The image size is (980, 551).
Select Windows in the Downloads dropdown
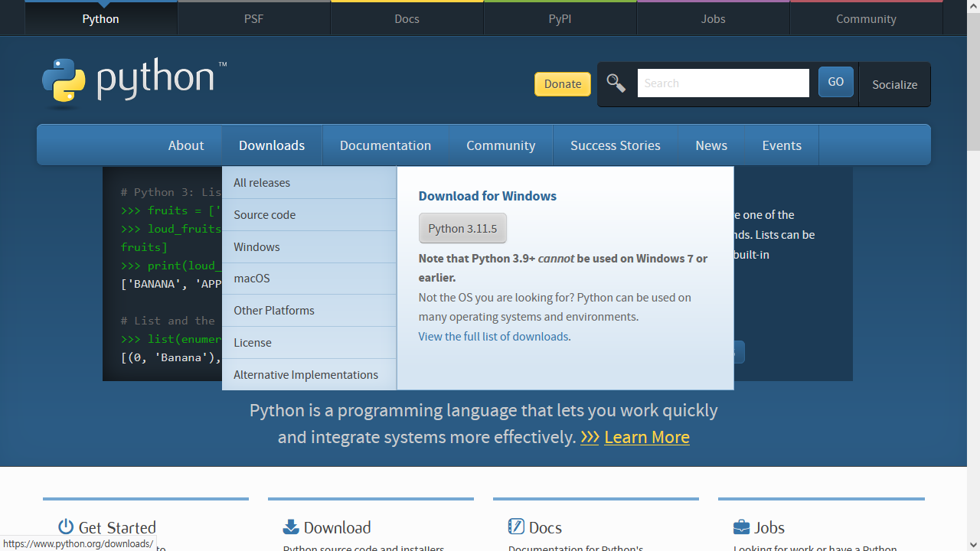click(x=309, y=247)
